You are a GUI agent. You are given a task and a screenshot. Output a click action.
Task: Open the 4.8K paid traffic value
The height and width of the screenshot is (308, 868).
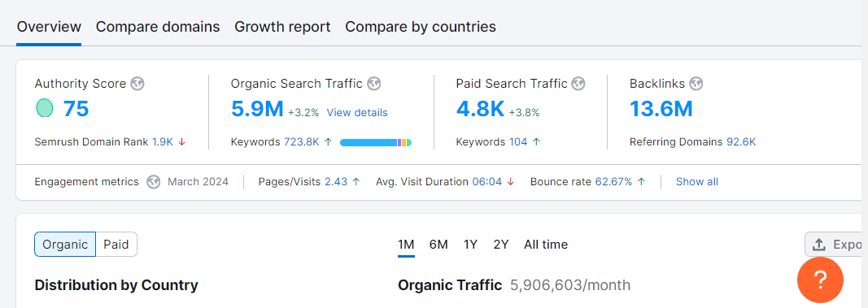click(480, 109)
